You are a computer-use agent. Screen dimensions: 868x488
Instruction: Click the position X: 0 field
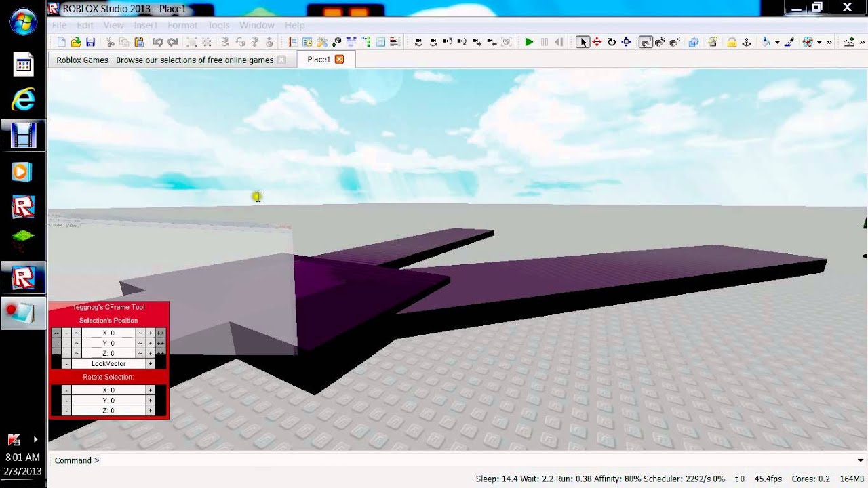point(108,333)
